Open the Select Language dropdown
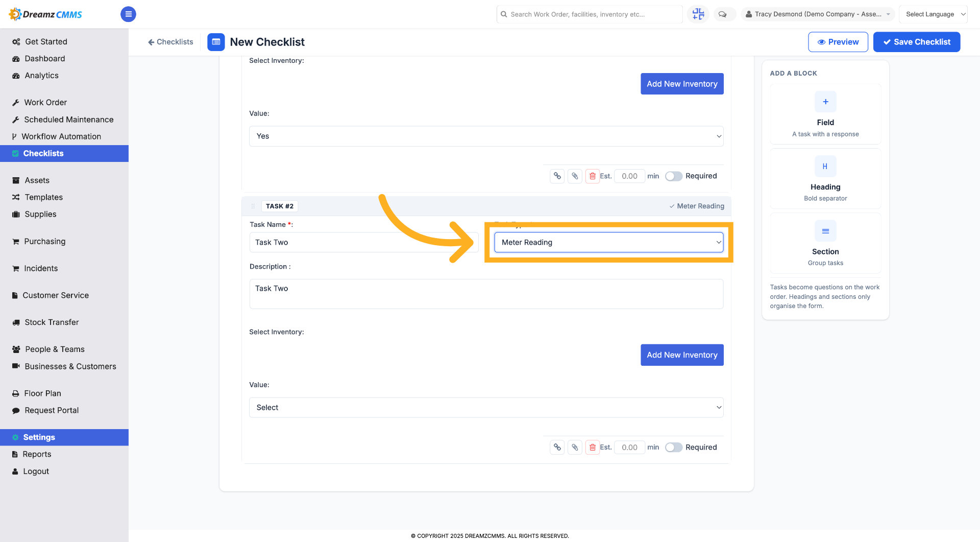Screen dimensions: 980x542 click(x=933, y=14)
